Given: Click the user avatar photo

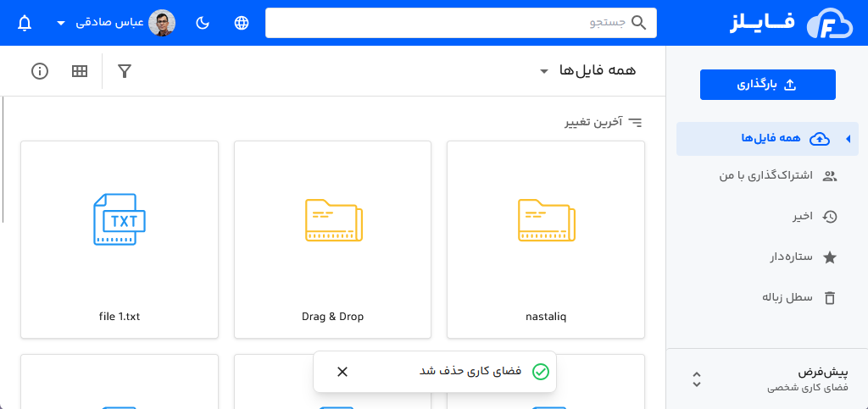Looking at the screenshot, I should click(162, 23).
